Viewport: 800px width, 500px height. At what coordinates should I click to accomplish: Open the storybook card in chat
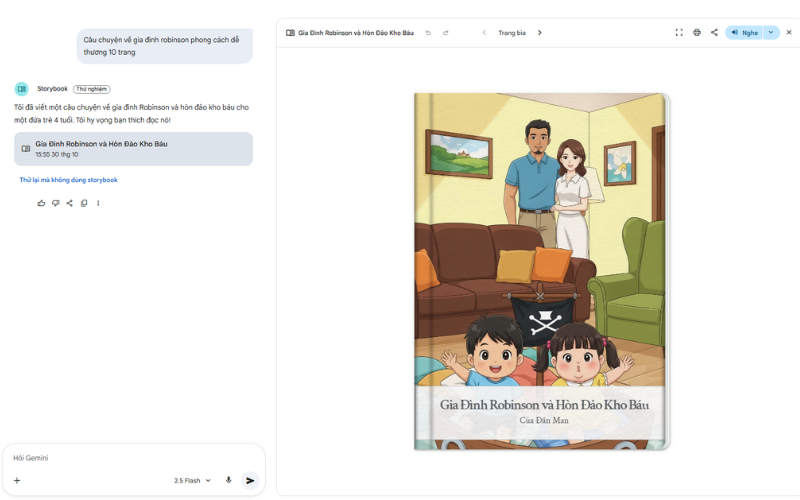(x=133, y=149)
